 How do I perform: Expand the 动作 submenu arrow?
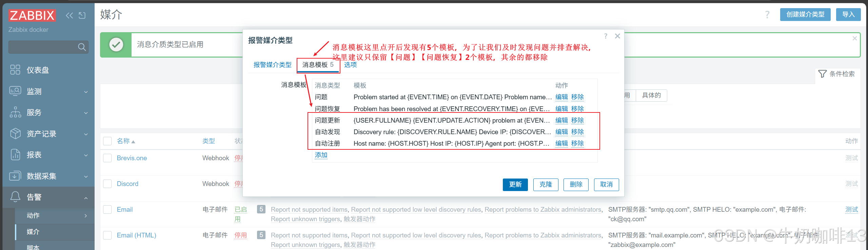pos(86,215)
